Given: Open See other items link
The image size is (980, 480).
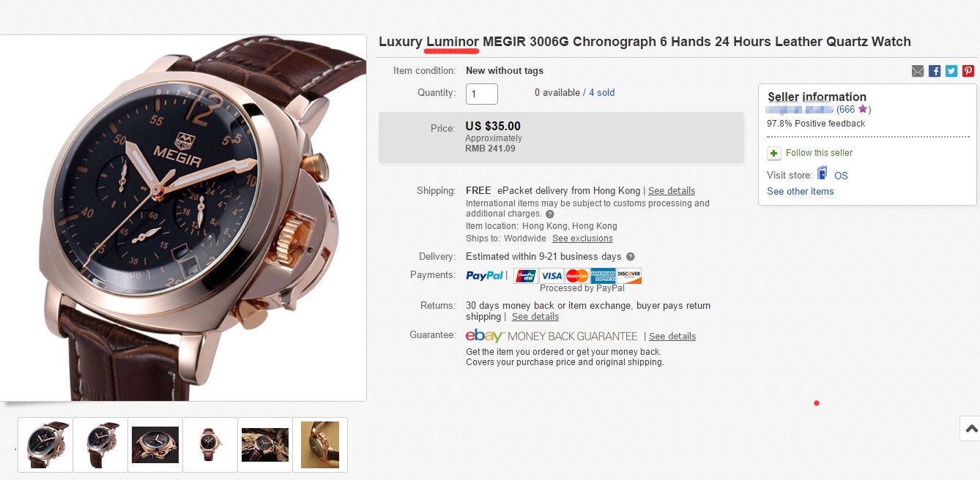Looking at the screenshot, I should [x=801, y=192].
